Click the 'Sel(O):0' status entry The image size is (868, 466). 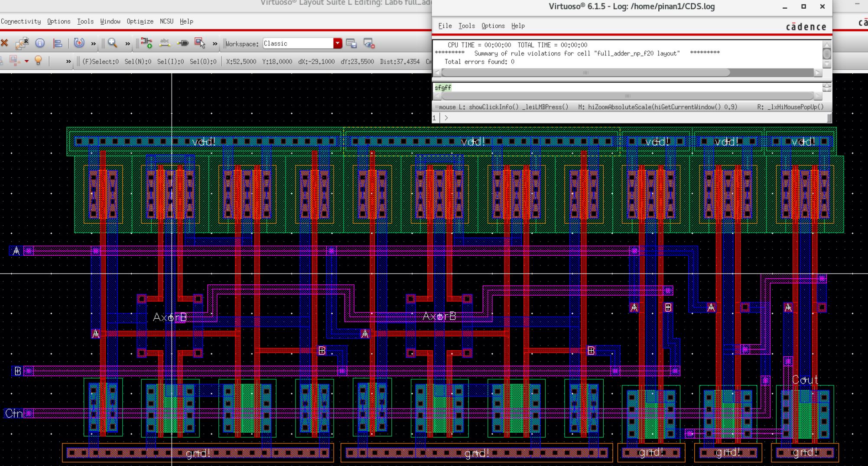click(x=203, y=62)
